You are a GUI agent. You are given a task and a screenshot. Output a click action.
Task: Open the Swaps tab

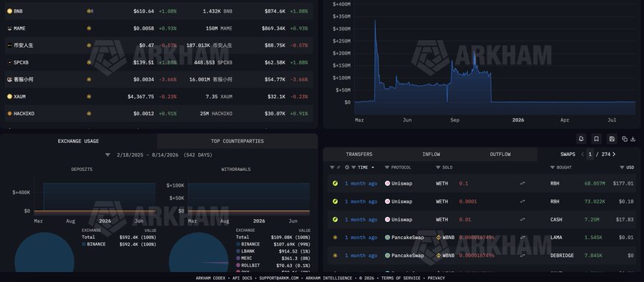[567, 154]
